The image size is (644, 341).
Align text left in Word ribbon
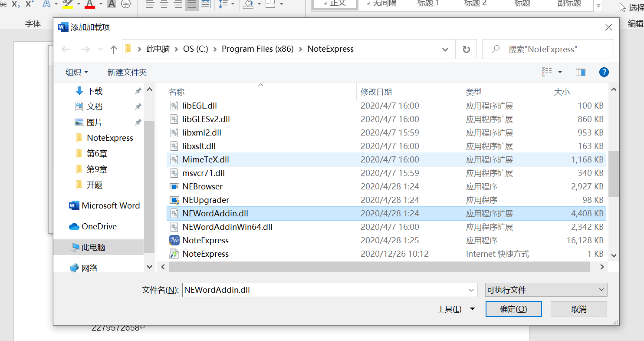[x=150, y=4]
